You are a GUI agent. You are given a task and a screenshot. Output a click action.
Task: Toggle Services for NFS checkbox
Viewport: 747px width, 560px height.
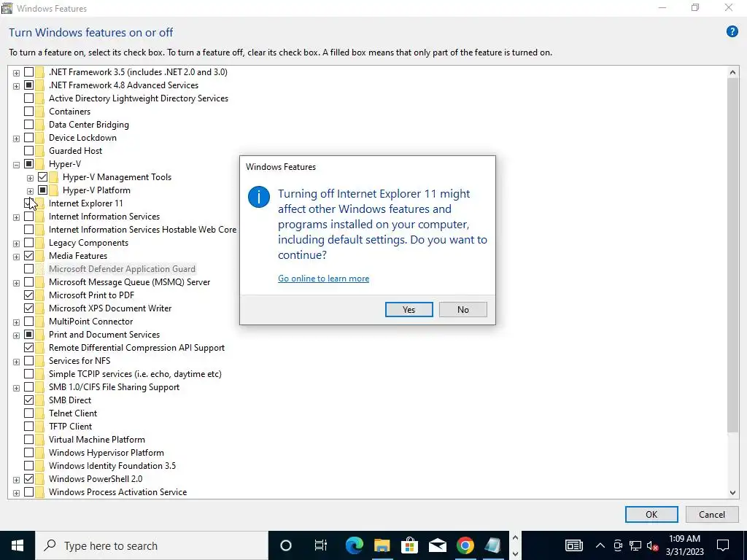point(28,361)
